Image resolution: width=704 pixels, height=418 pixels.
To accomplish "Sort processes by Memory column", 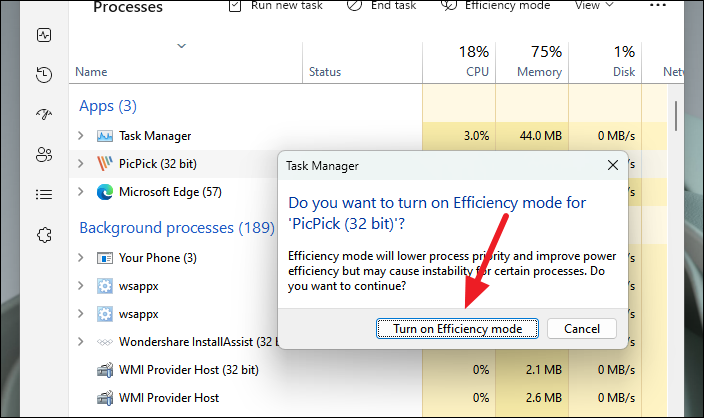I will point(539,72).
